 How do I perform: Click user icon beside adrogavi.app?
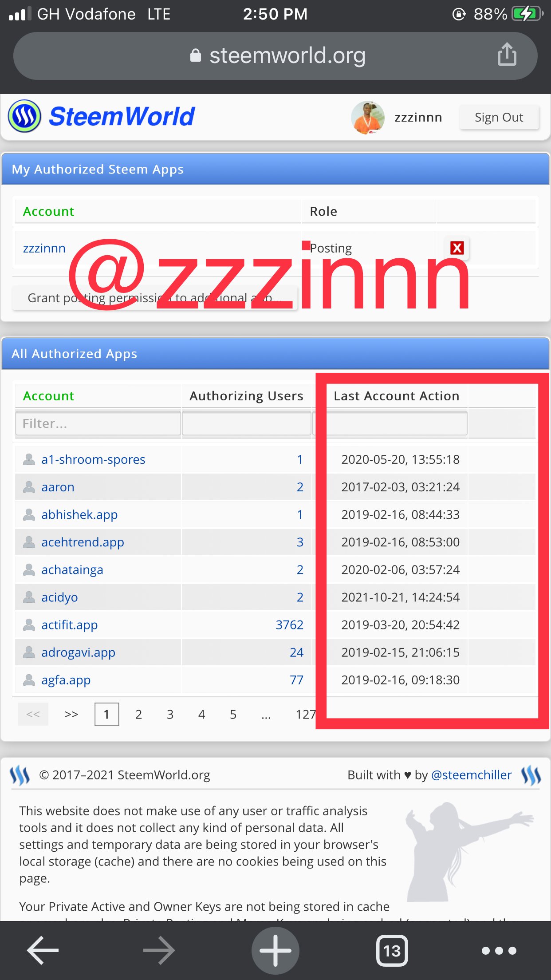(x=29, y=652)
